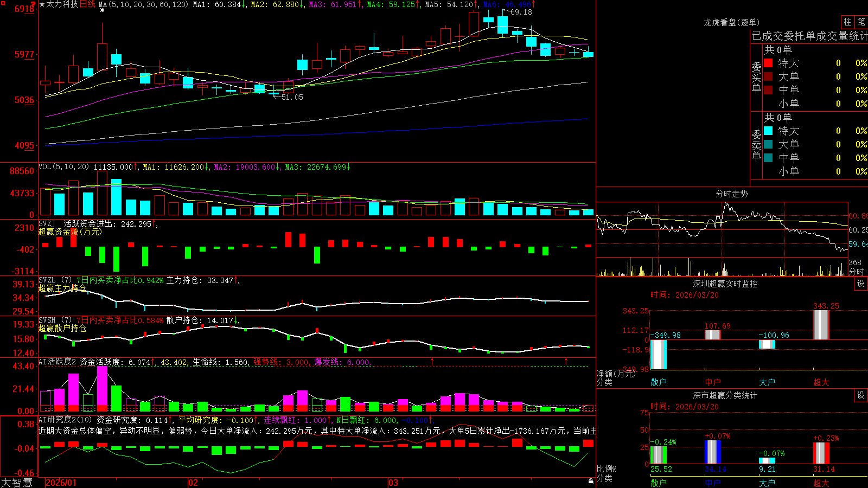Click the 委买单 vertical label
Image resolution: width=868 pixels, height=488 pixels.
pyautogui.click(x=756, y=77)
